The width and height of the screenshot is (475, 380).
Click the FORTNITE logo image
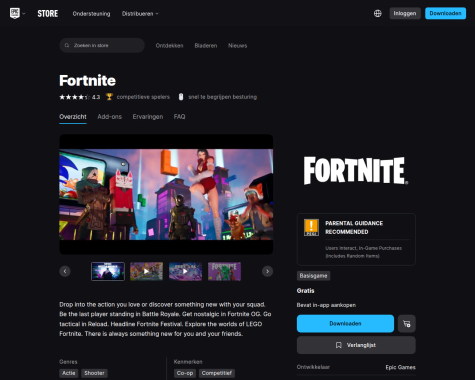tap(356, 171)
